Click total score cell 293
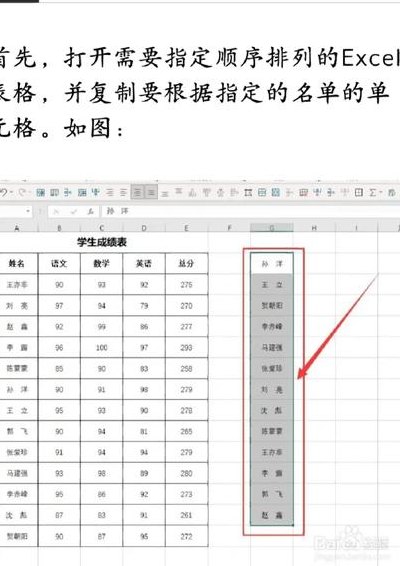The width and height of the screenshot is (400, 566). 186,348
